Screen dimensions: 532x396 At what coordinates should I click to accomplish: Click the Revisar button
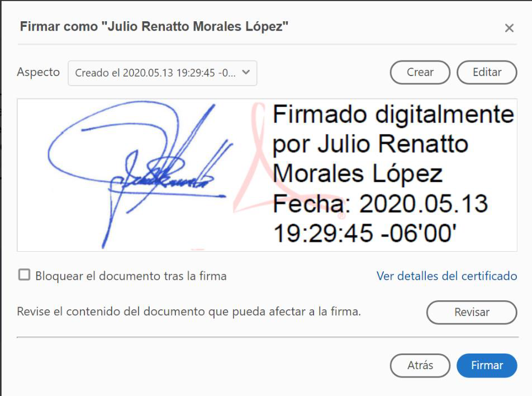point(472,312)
